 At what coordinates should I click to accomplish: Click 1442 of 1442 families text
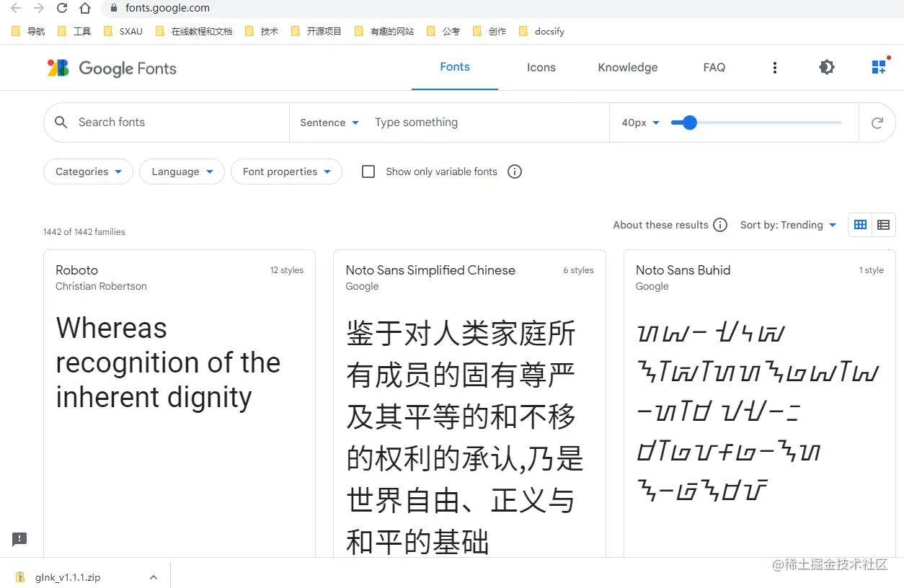pos(84,232)
